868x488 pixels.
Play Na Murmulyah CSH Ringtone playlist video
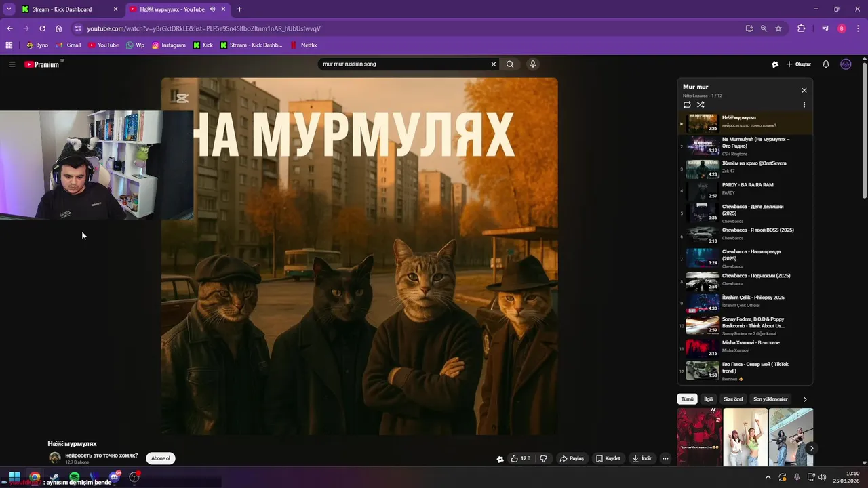[x=746, y=146]
